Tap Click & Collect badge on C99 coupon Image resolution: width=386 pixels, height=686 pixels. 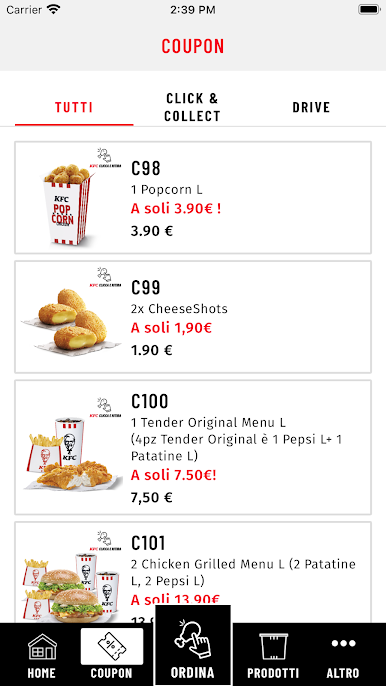105,277
